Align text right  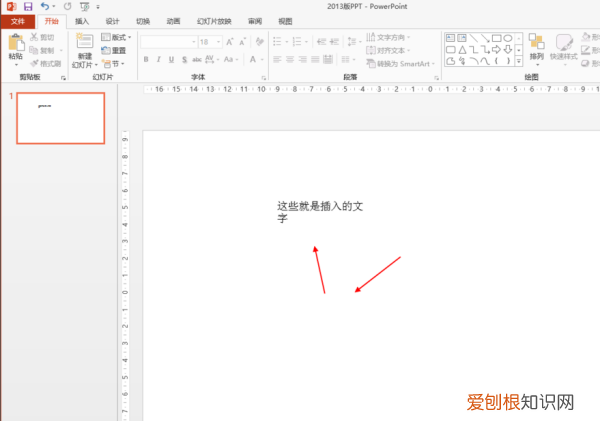tap(303, 59)
